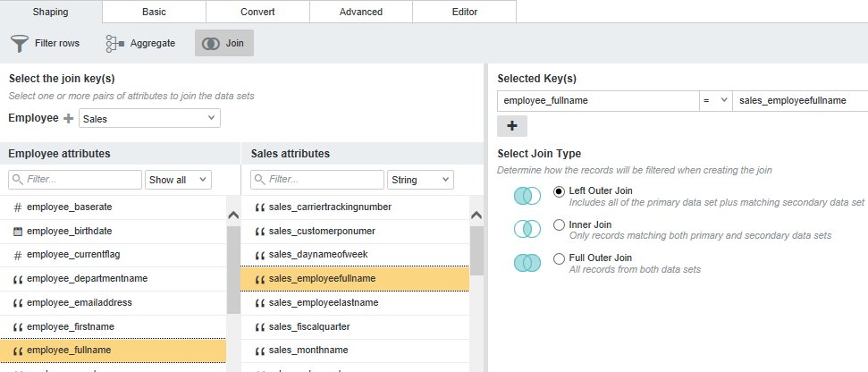Click the green plus icon beside Employee

(68, 118)
